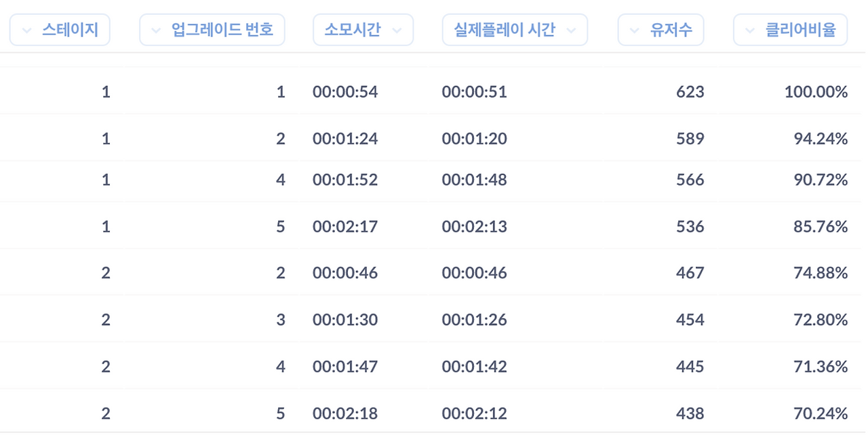868x443 pixels.
Task: Click the chevron icon beside 업그레이드 번호 header
Action: [x=157, y=30]
